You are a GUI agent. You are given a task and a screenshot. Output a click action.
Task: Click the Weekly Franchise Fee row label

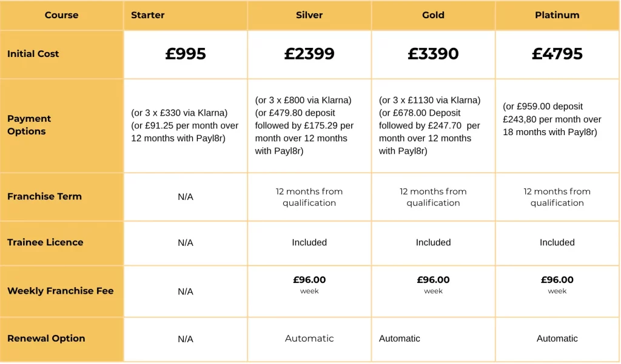(x=61, y=291)
